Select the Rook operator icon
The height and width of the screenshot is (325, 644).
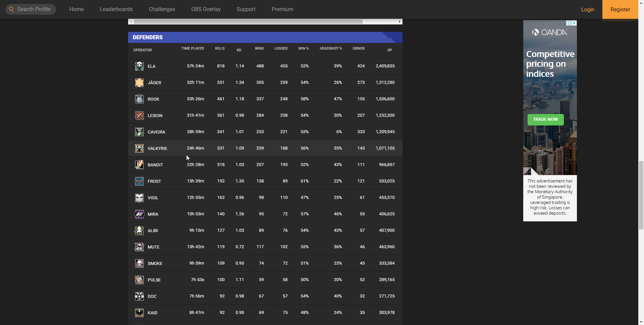tap(139, 99)
